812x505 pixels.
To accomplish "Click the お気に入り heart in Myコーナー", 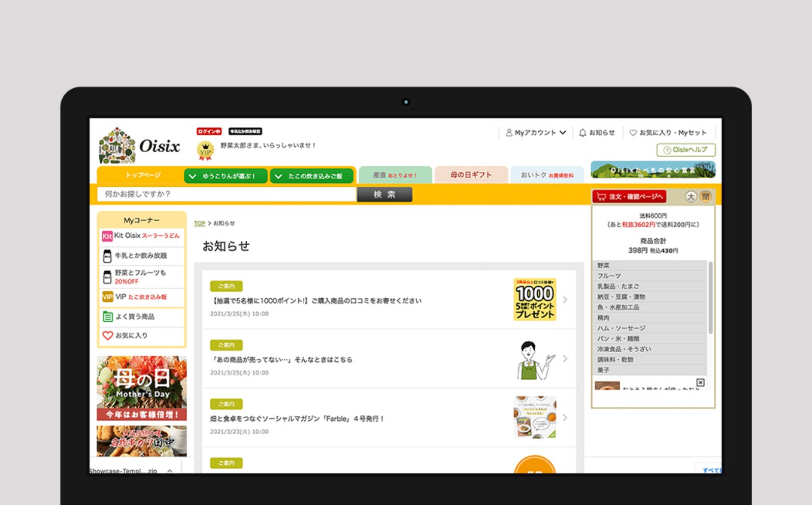I will pyautogui.click(x=107, y=335).
